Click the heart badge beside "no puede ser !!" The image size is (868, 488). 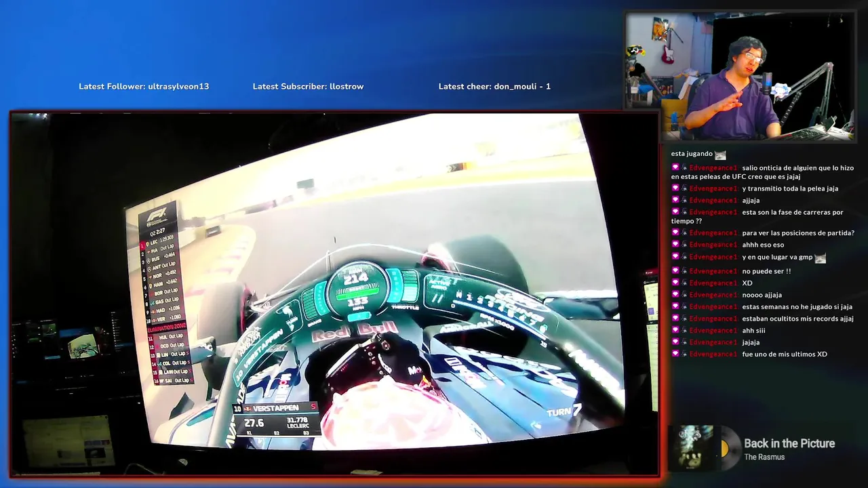[675, 271]
